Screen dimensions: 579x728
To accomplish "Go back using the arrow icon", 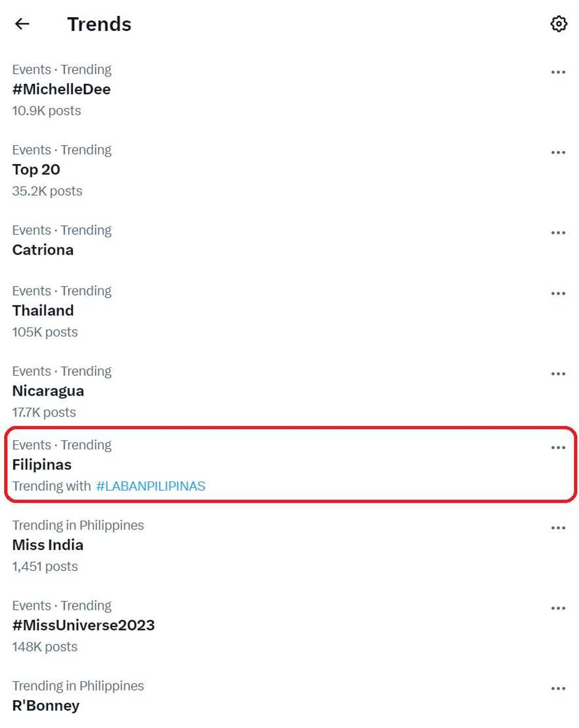I will 22,24.
